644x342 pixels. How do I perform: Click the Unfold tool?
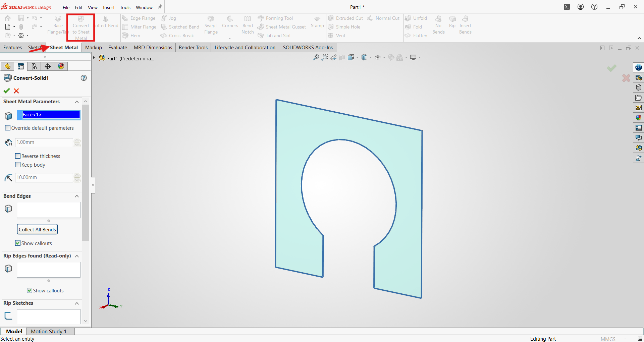coord(416,18)
